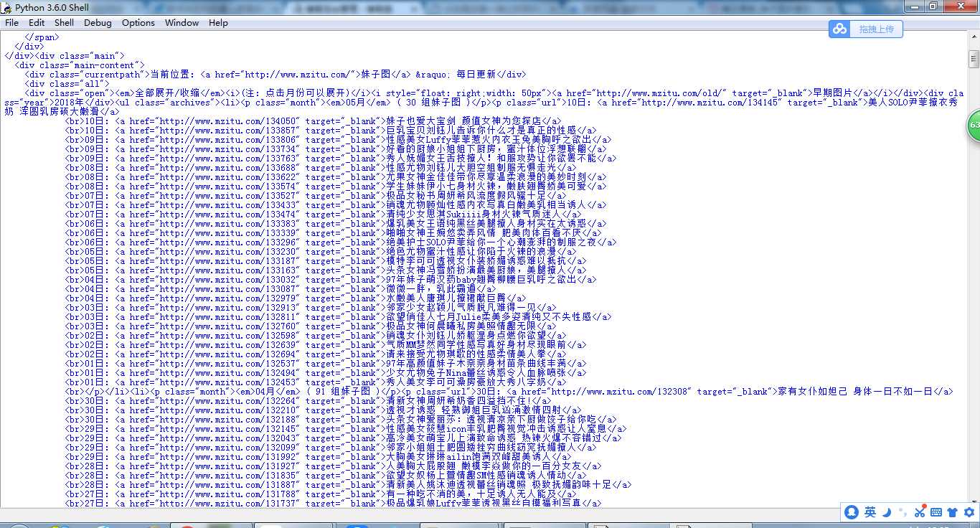Click URL text ending 133574
The image size is (980, 528).
[x=227, y=187]
